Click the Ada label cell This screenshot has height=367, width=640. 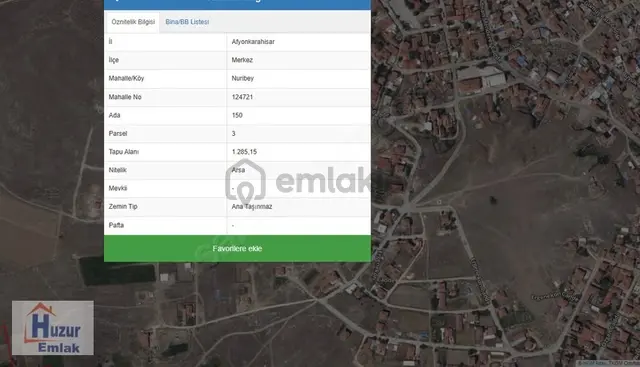(165, 116)
